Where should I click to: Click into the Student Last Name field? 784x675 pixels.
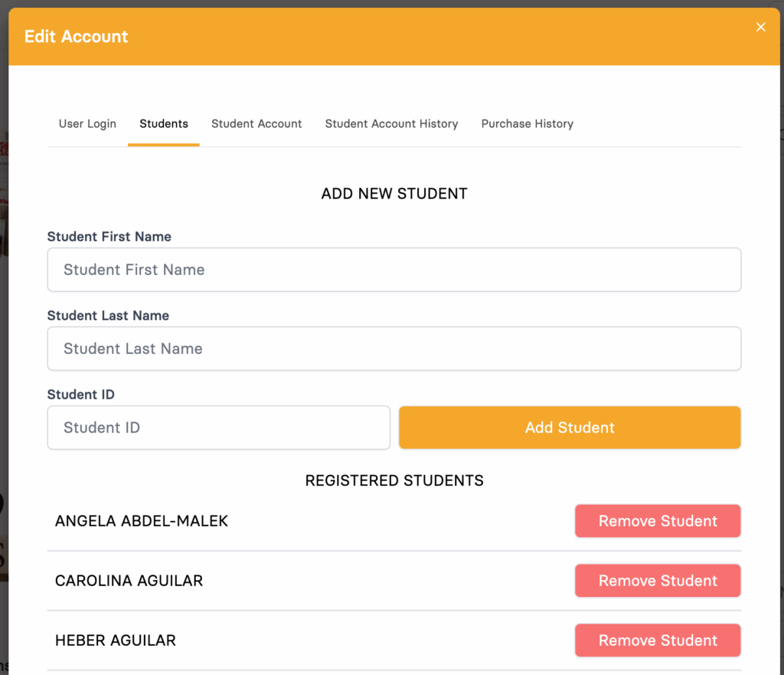pos(394,349)
